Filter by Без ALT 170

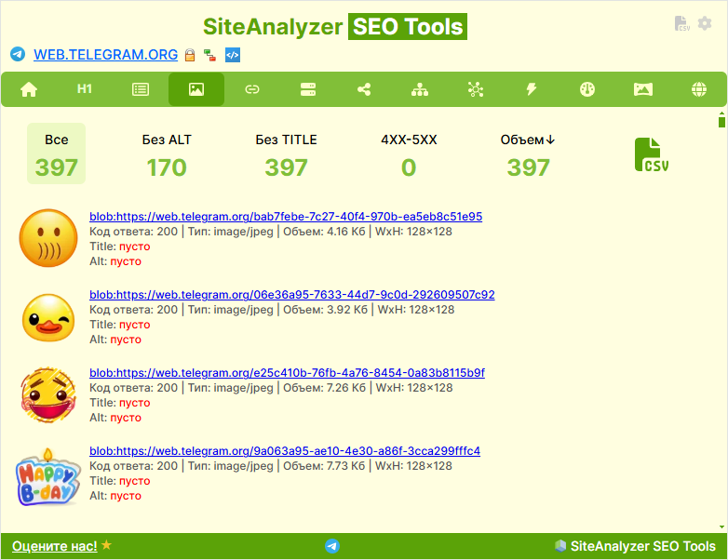[x=167, y=156]
